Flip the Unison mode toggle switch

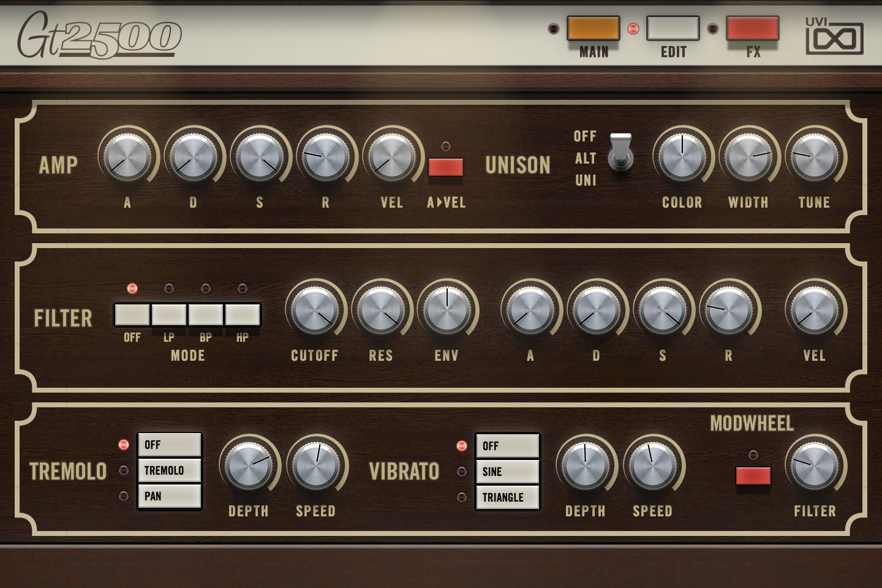[x=620, y=152]
